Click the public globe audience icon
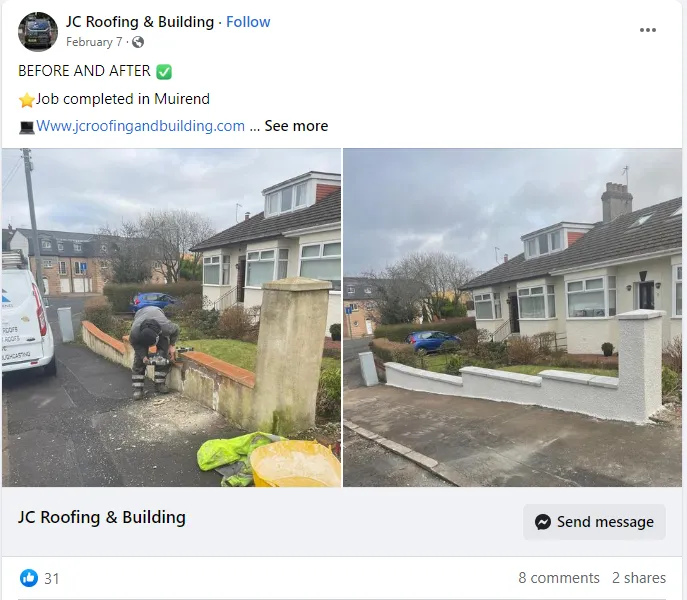 [138, 42]
